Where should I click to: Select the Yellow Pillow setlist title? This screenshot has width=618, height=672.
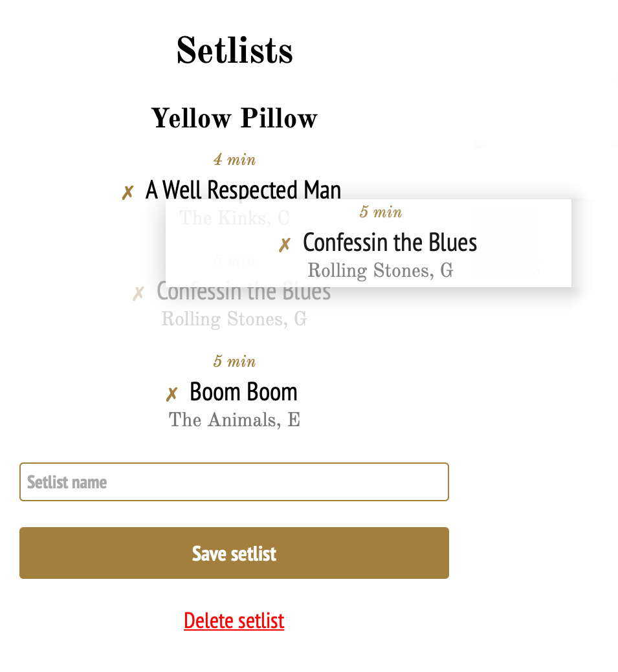click(234, 118)
